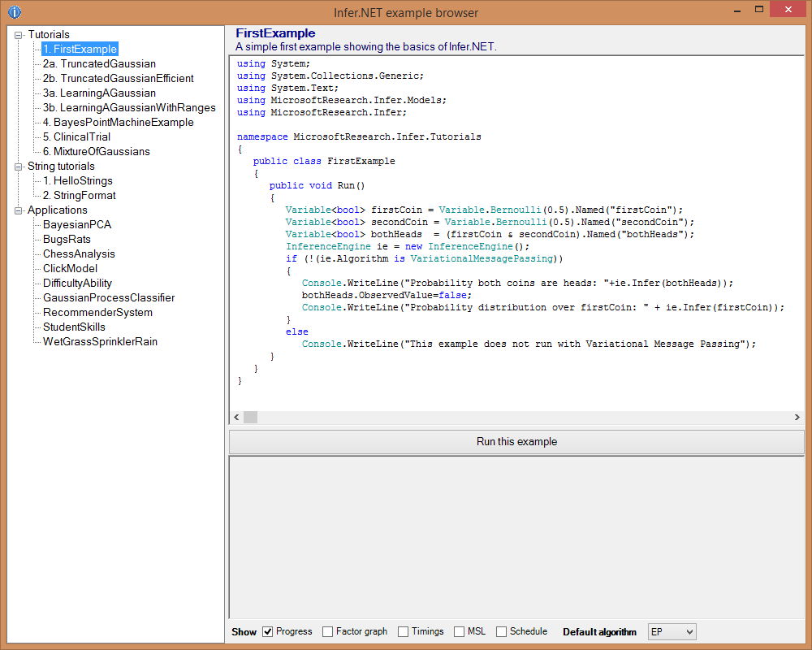The width and height of the screenshot is (812, 650).
Task: Click the 'public class FirstExample' code line
Action: tap(324, 161)
